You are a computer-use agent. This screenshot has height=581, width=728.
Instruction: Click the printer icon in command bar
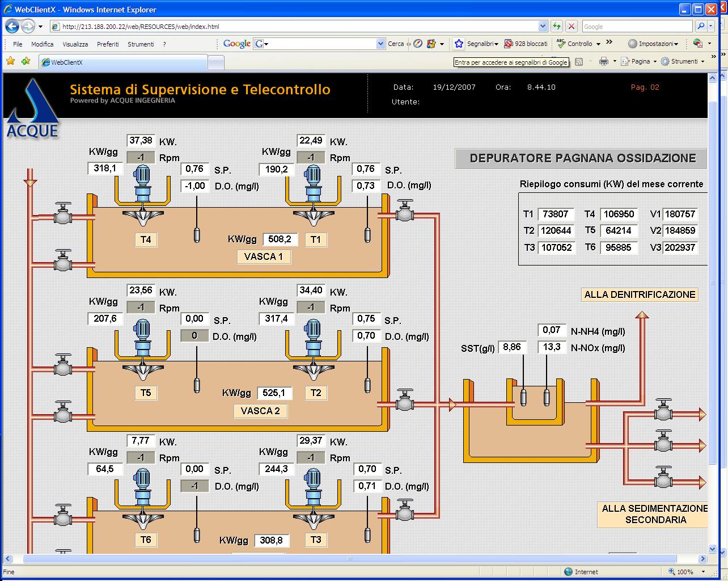pos(604,61)
